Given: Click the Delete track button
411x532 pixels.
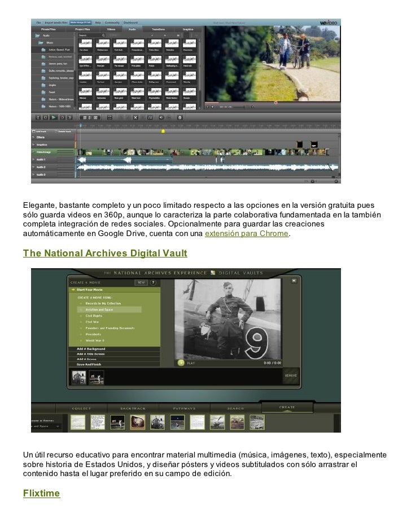Looking at the screenshot, I should [x=63, y=131].
